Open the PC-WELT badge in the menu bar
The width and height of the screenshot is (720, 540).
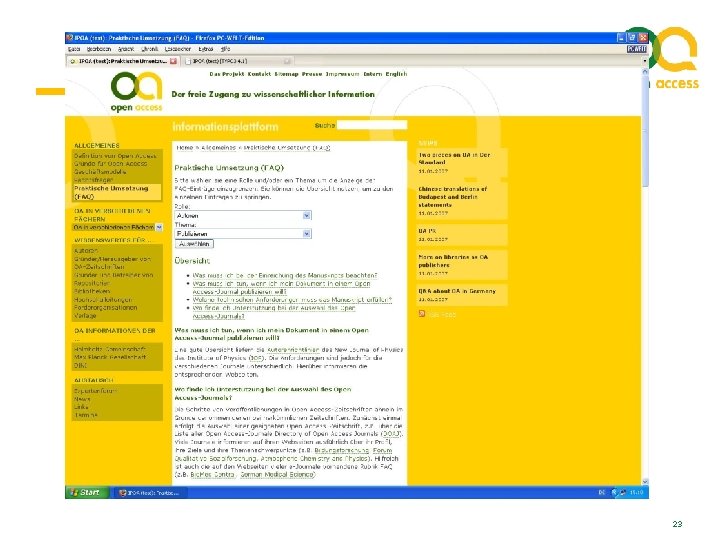pos(636,49)
